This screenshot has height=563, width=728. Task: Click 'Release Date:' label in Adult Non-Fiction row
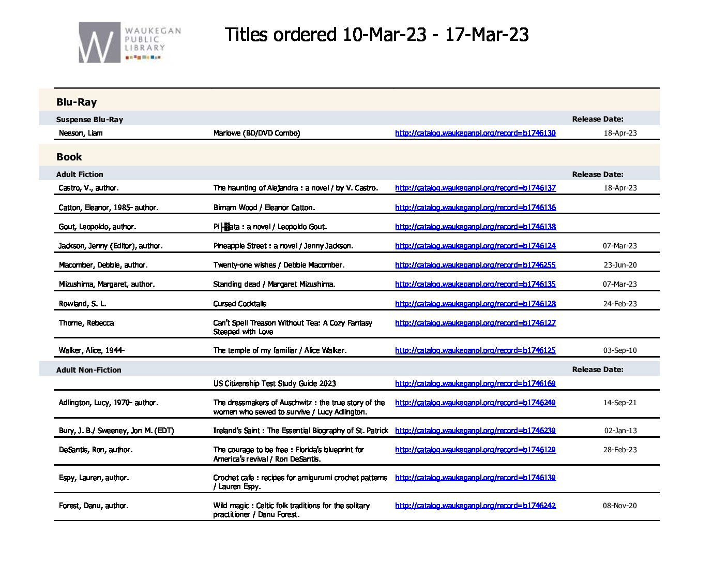pyautogui.click(x=598, y=369)
